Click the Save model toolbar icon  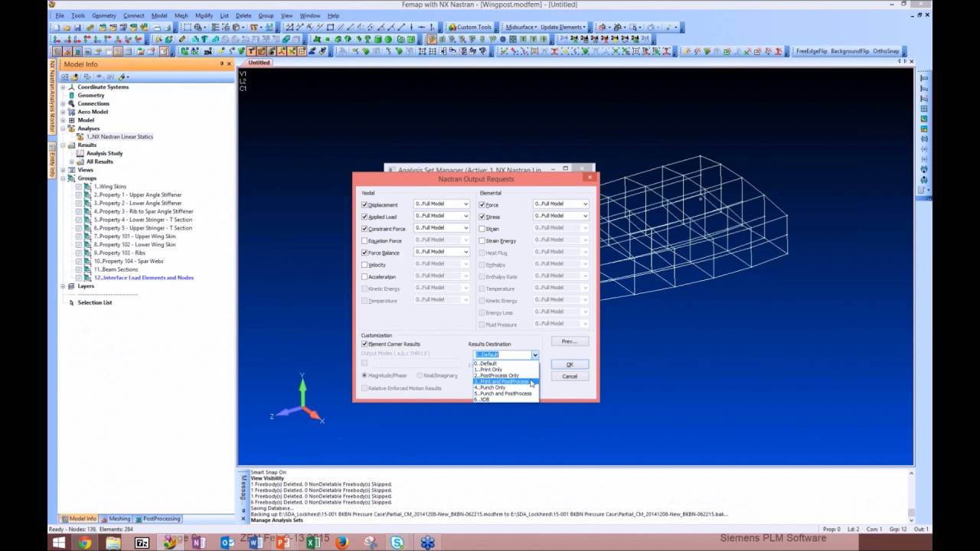coord(77,28)
